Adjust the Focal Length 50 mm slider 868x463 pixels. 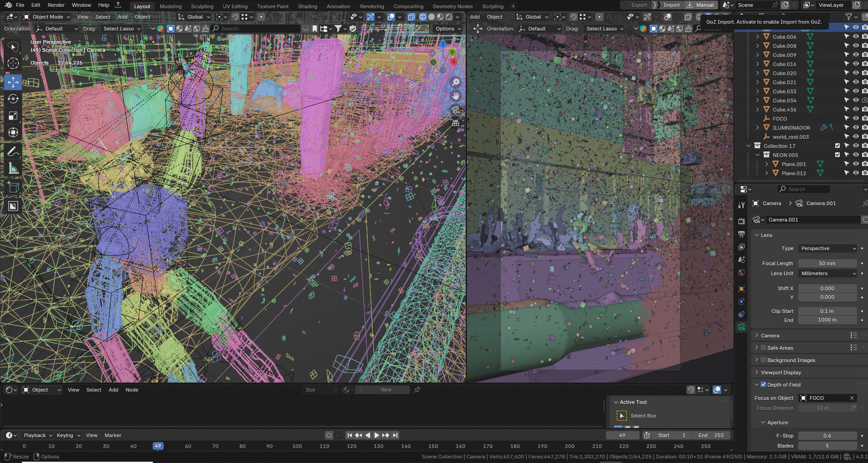click(x=827, y=263)
